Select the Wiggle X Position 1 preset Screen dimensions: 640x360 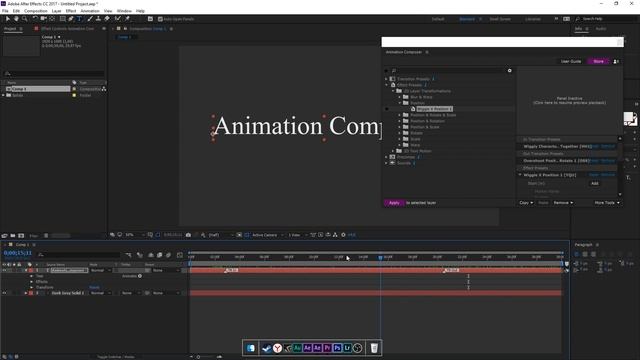point(434,109)
